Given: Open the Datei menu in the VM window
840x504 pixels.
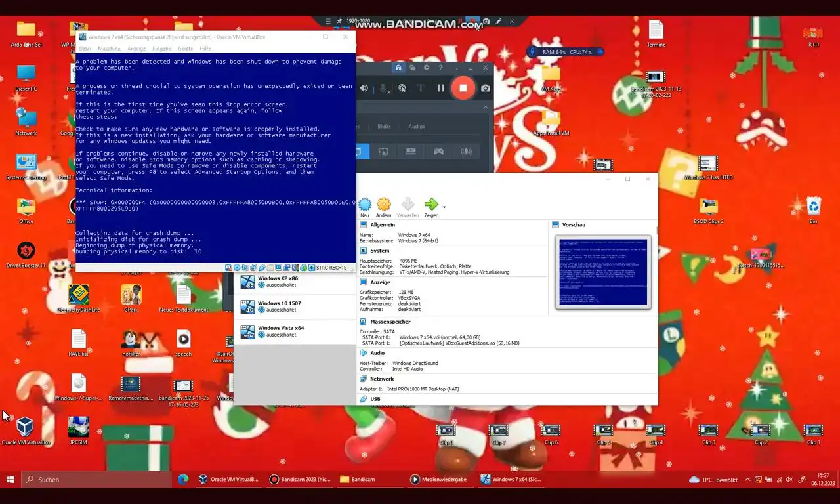Looking at the screenshot, I should pyautogui.click(x=85, y=49).
